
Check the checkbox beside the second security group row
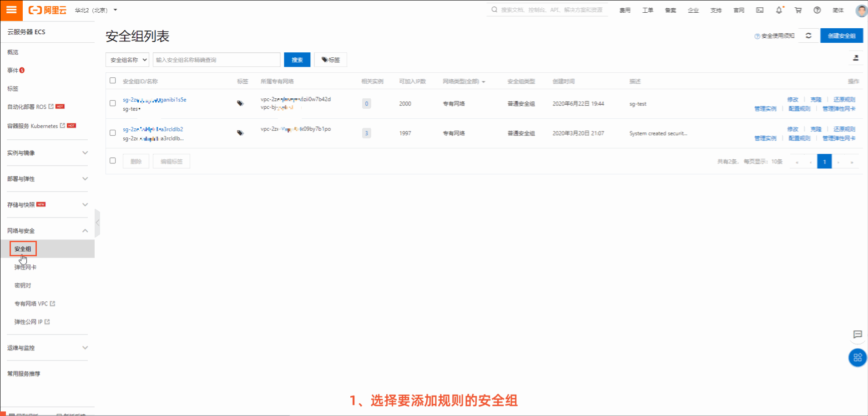tap(112, 133)
